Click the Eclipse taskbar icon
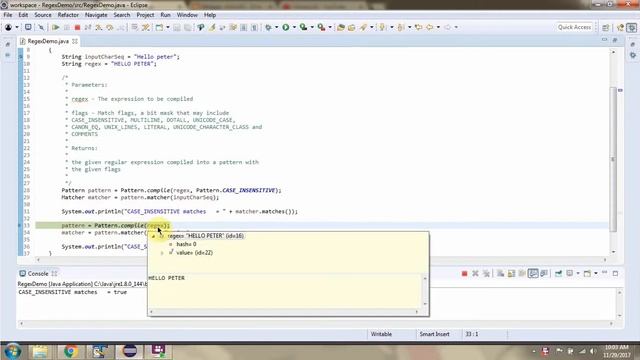Image resolution: width=640 pixels, height=360 pixels. click(x=129, y=351)
